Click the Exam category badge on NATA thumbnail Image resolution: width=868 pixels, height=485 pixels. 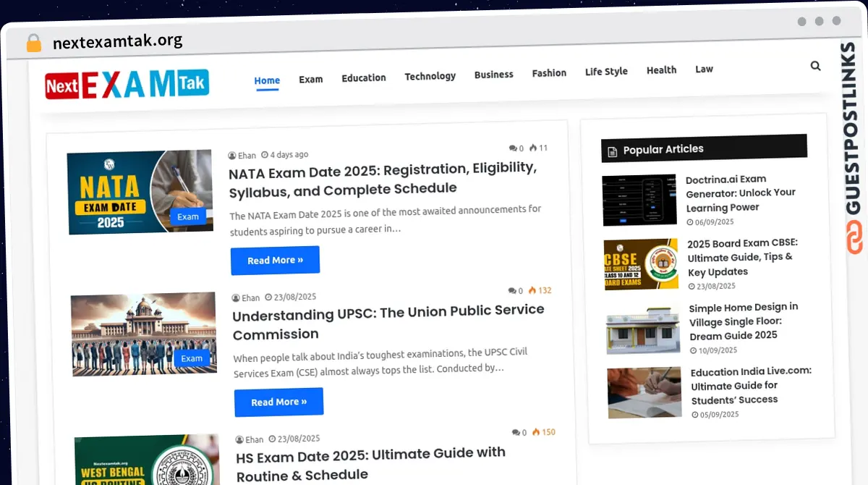point(188,216)
